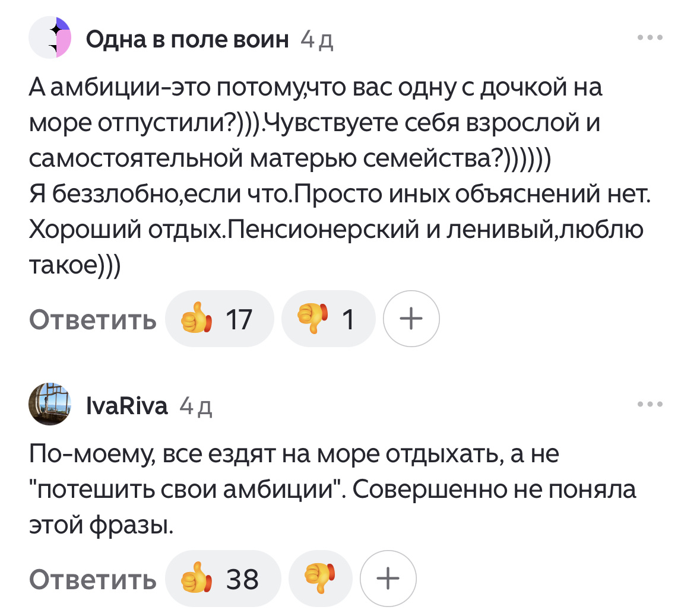700x610 pixels.
Task: Click the IvaRiva username link
Action: click(128, 404)
